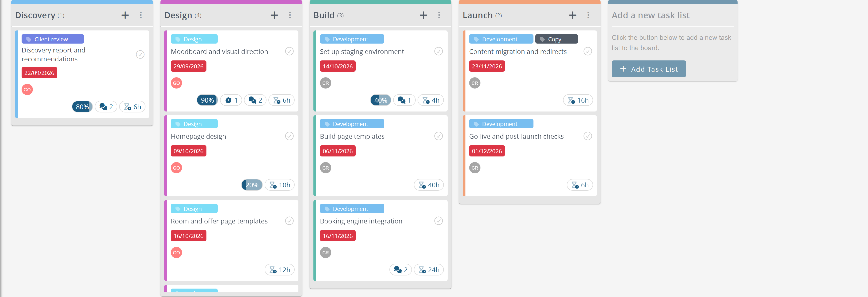
Task: Click the 20% progress on Homepage design
Action: tap(252, 185)
